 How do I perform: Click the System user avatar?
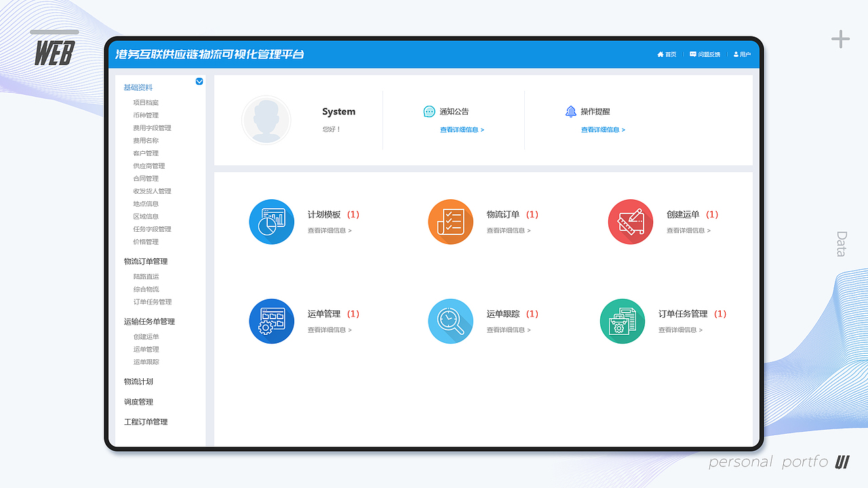point(266,120)
